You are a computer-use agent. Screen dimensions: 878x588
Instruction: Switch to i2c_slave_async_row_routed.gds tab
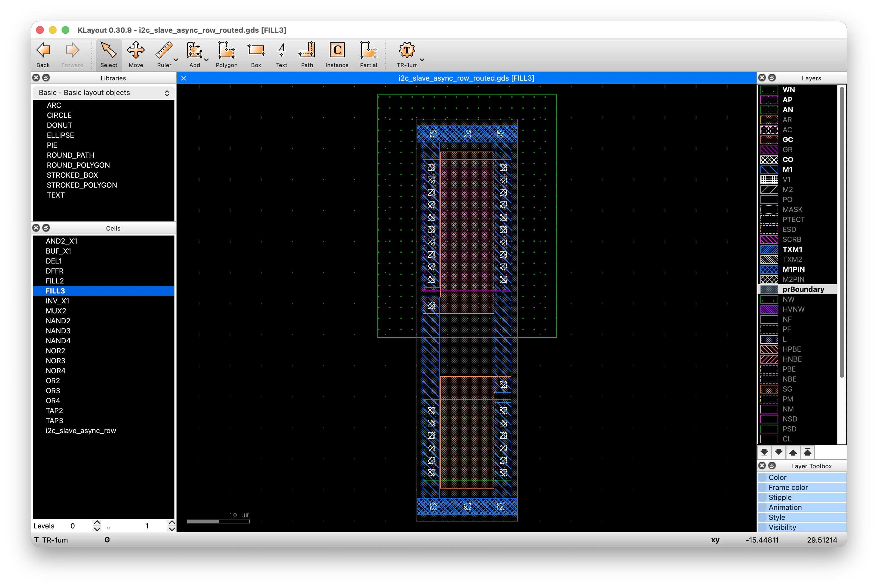click(x=466, y=78)
